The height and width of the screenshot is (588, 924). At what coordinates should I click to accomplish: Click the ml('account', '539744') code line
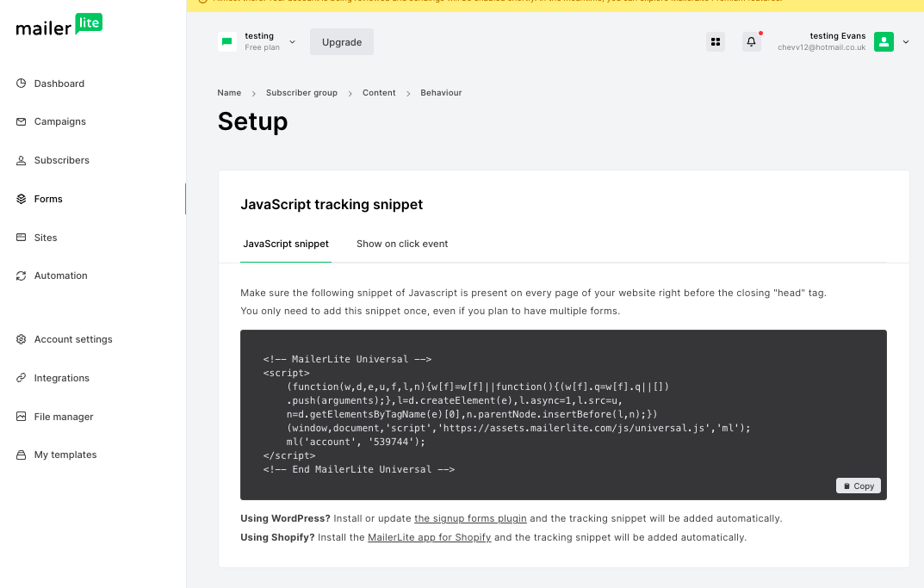(356, 442)
